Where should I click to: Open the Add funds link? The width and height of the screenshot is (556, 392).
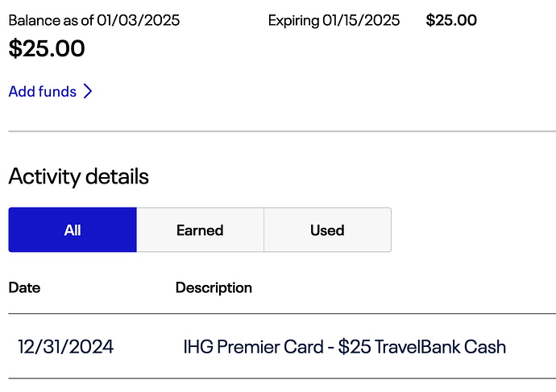pyautogui.click(x=43, y=92)
